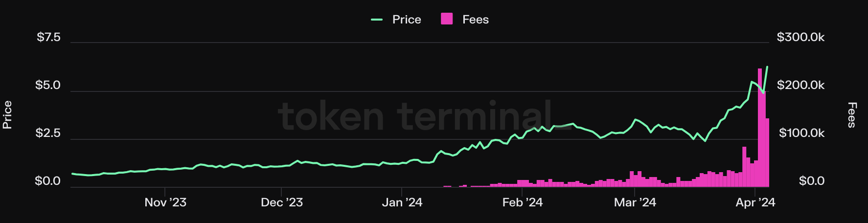Select the Jan '24 axis tick label
This screenshot has height=223, width=868.
(402, 202)
